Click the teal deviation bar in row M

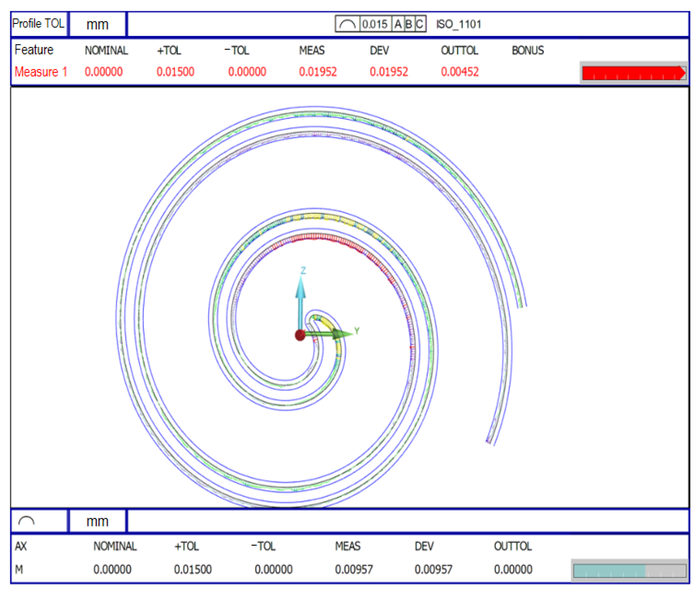coord(609,570)
